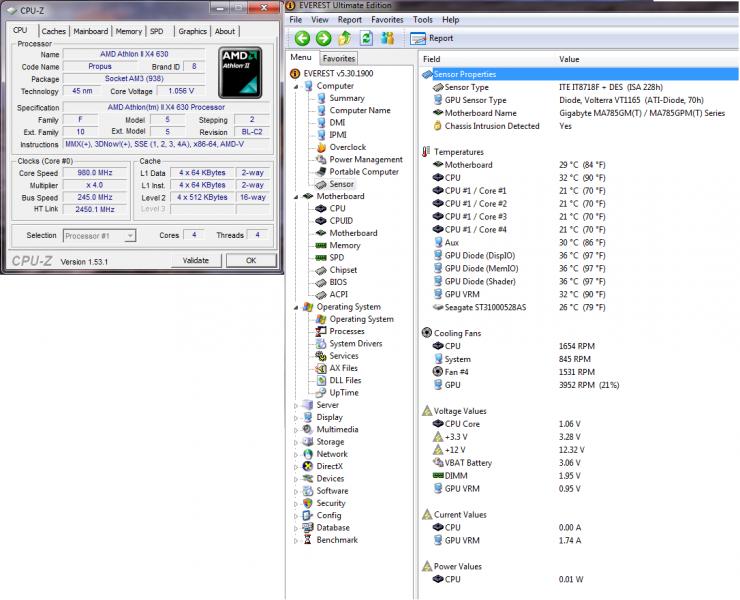Open the Processor #1 selection dropdown in CPU-Z
The height and width of the screenshot is (600, 740).
100,236
